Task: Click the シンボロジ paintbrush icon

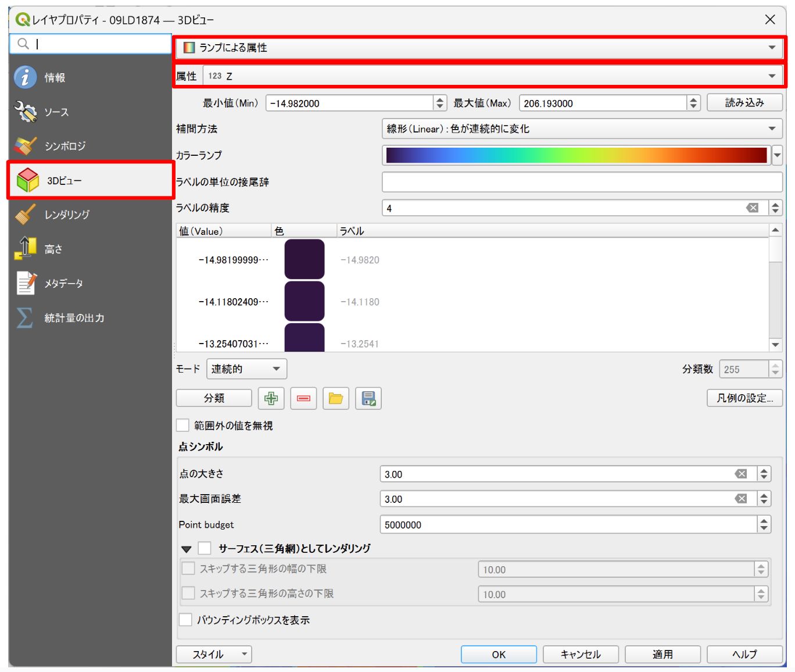Action: click(25, 146)
